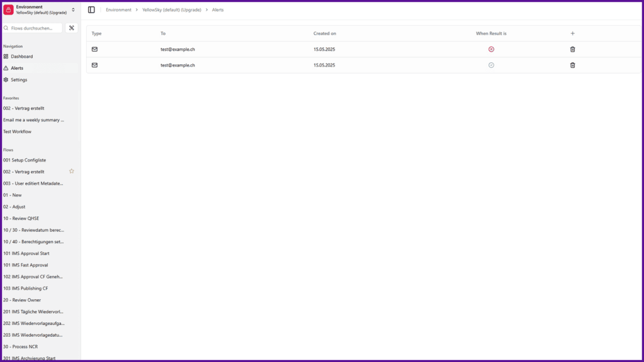
Task: Delete the failure-result alert via trash icon
Action: 572,49
